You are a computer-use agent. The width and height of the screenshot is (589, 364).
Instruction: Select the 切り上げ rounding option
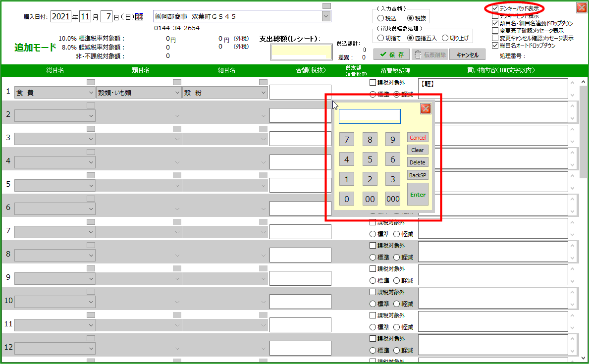pyautogui.click(x=445, y=38)
